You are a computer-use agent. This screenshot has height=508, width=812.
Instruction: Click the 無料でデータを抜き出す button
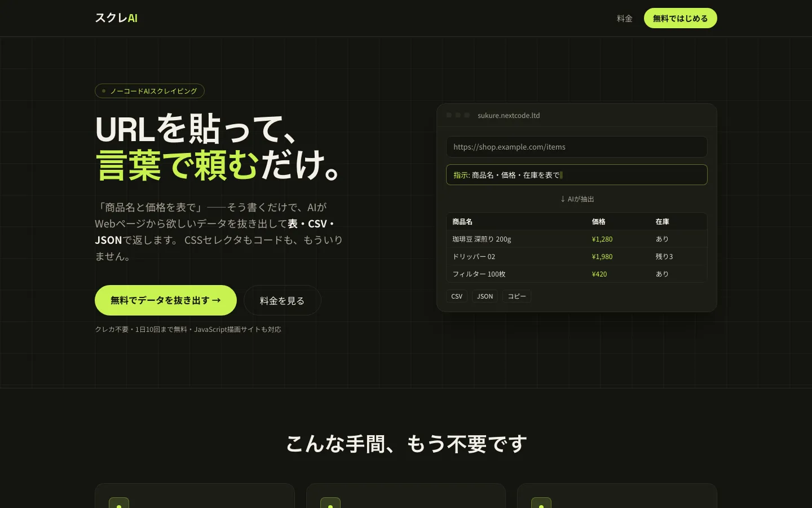click(166, 300)
